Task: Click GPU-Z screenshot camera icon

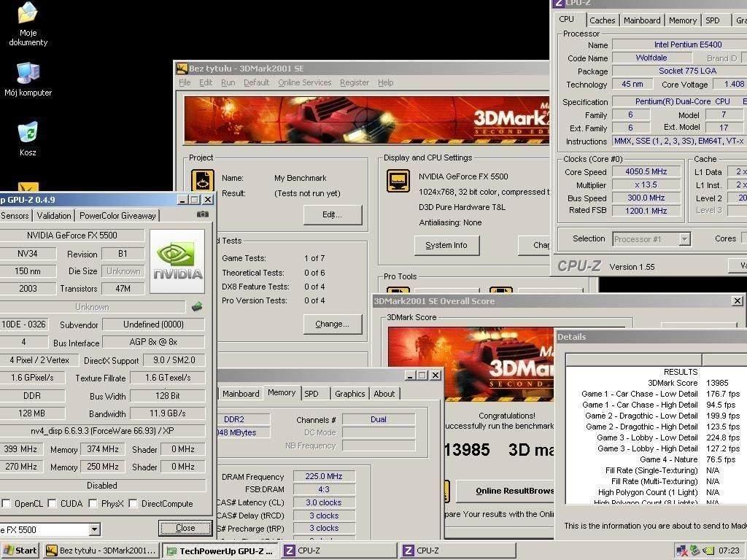Action: pos(203,215)
